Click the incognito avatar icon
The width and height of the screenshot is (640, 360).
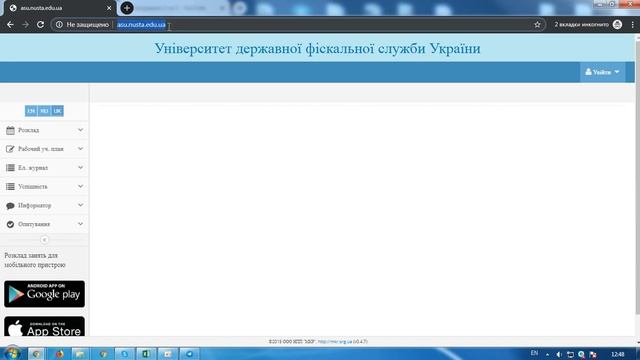tap(617, 24)
